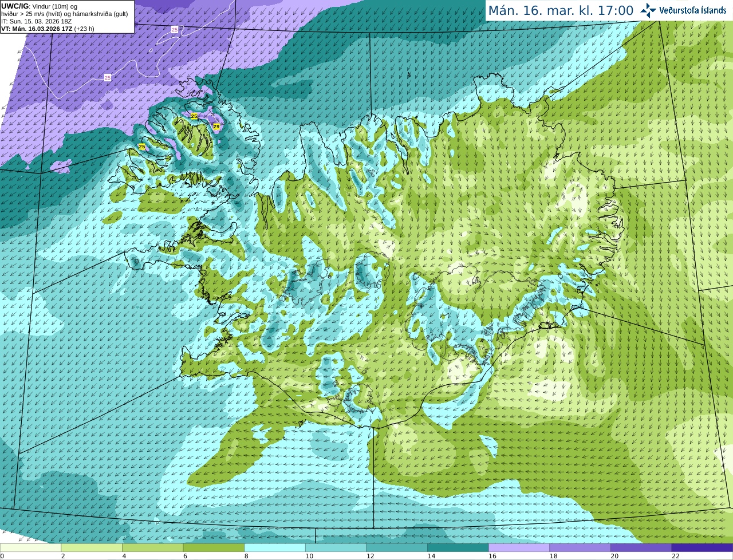Click the legend scale value 14

[431, 556]
